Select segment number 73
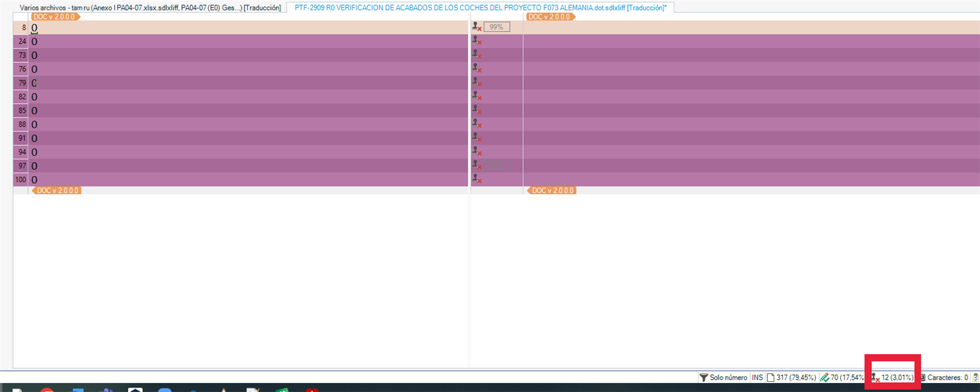 pos(21,55)
